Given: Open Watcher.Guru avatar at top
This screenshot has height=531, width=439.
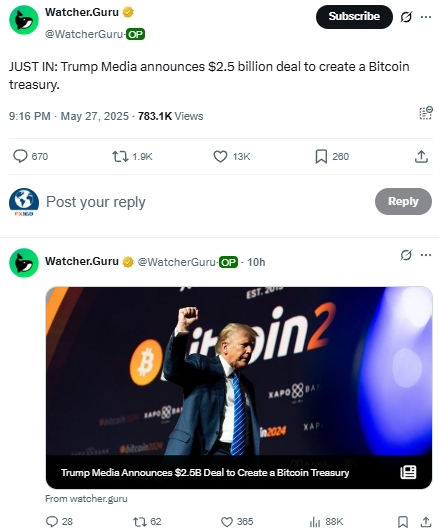Looking at the screenshot, I should coord(24,20).
